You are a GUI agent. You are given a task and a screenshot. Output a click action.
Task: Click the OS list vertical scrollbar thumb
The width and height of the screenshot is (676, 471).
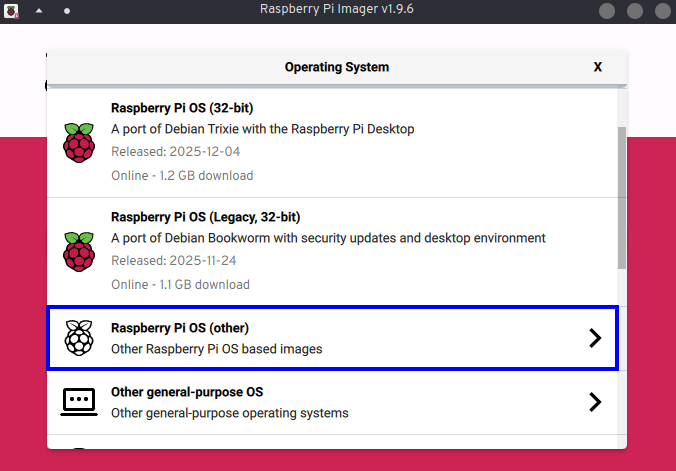click(622, 195)
